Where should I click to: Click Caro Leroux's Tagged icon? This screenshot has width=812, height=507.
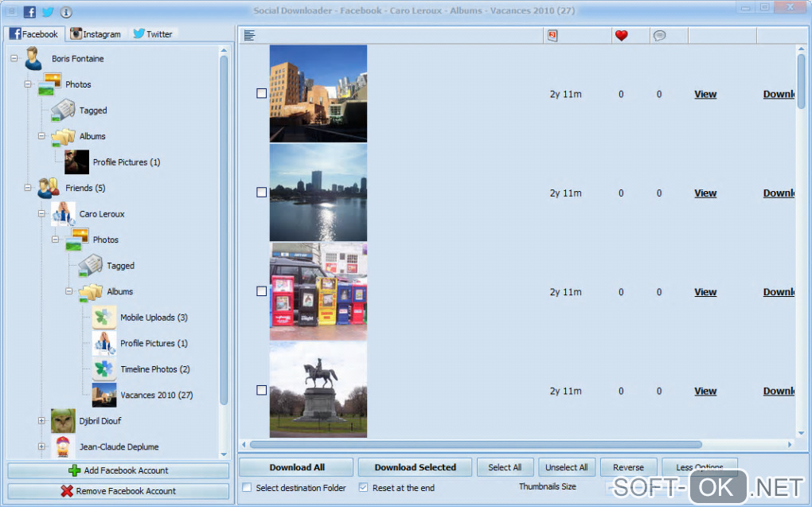pos(91,266)
